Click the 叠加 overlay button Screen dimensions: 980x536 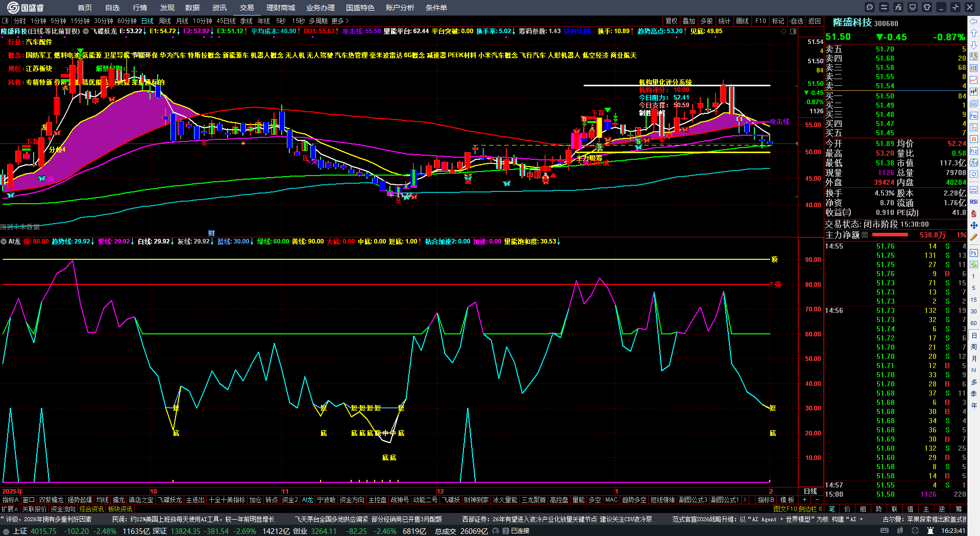tap(689, 21)
